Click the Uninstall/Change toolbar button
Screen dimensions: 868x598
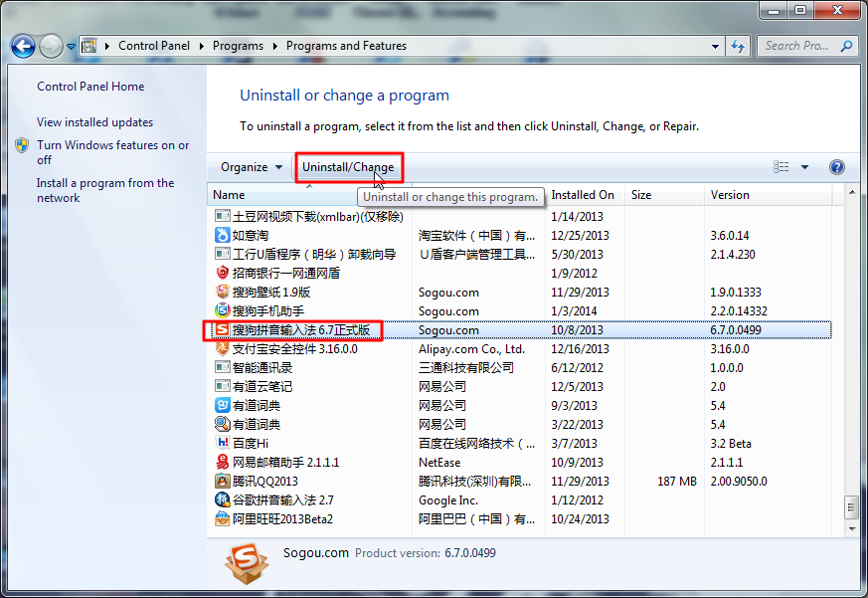(x=348, y=167)
